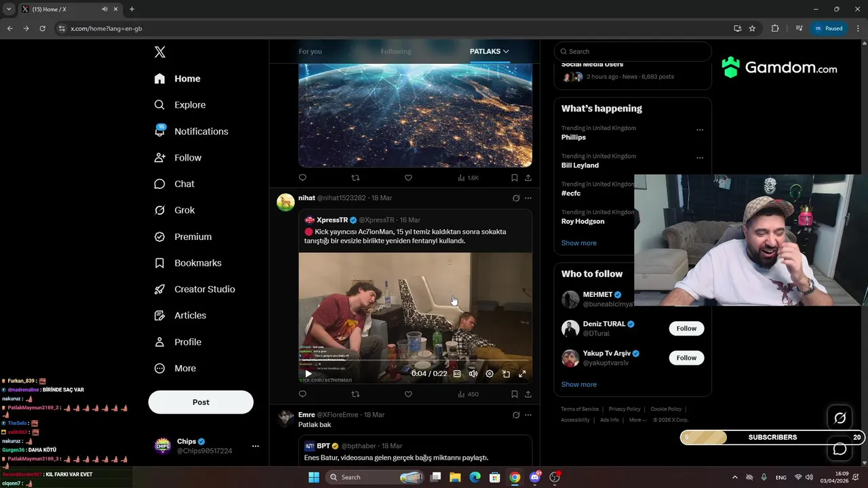Show more in Who to follow
Viewport: 868px width, 488px height.
tap(578, 384)
